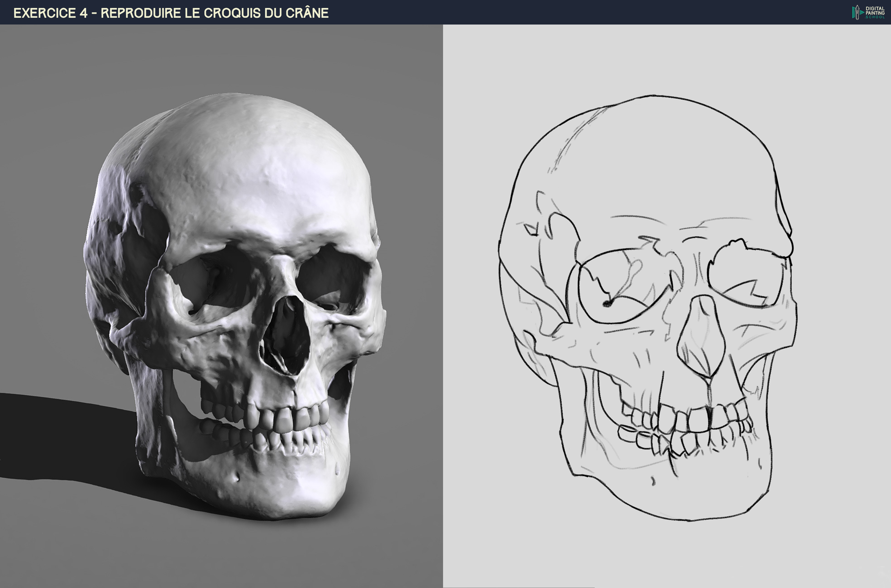
Task: Click the 'DIGITAL PAINTING .SCHOOL' logo text
Action: tap(875, 12)
